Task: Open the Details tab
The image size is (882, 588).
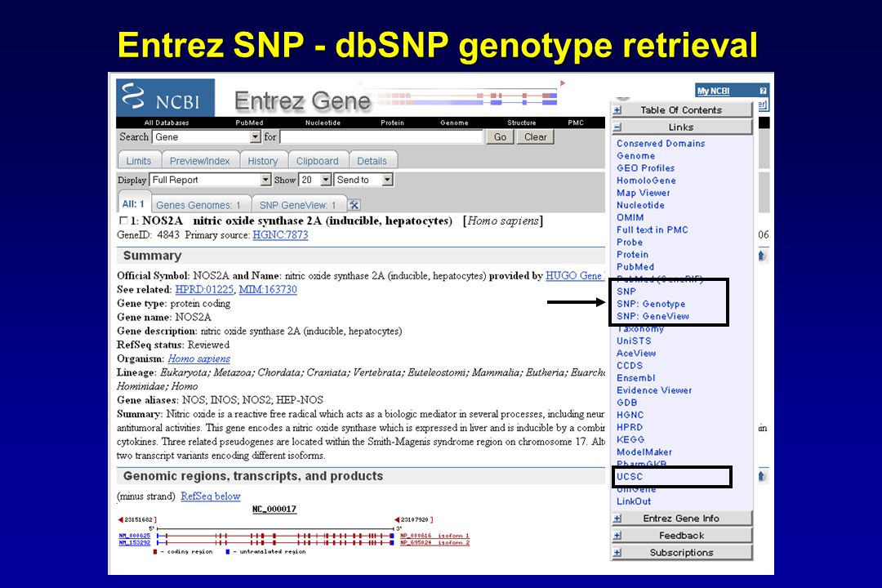Action: pyautogui.click(x=372, y=161)
